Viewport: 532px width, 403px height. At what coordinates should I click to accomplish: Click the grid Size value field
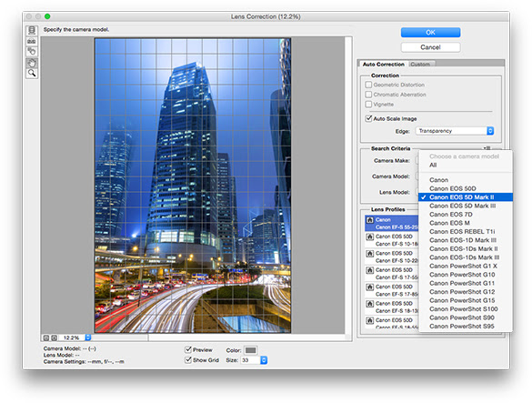[250, 360]
